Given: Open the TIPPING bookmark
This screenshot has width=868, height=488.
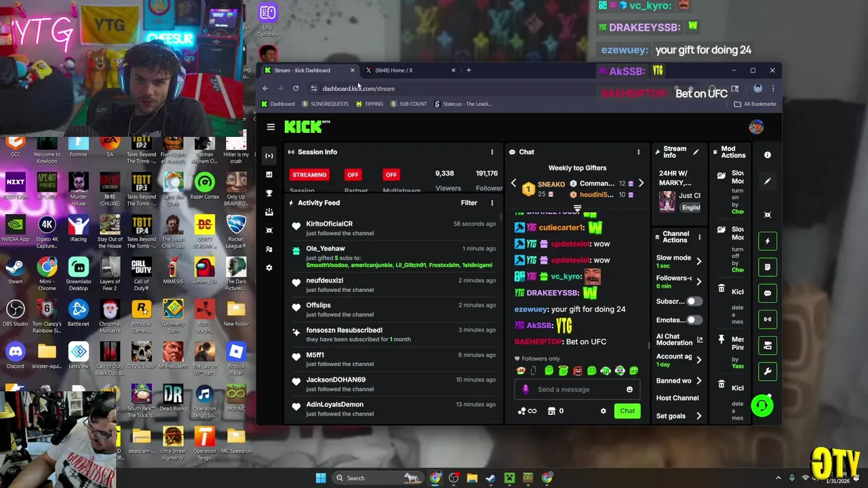Looking at the screenshot, I should [370, 104].
